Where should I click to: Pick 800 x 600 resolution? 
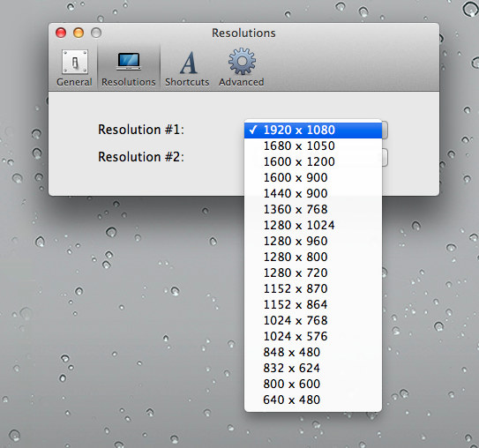(x=313, y=385)
